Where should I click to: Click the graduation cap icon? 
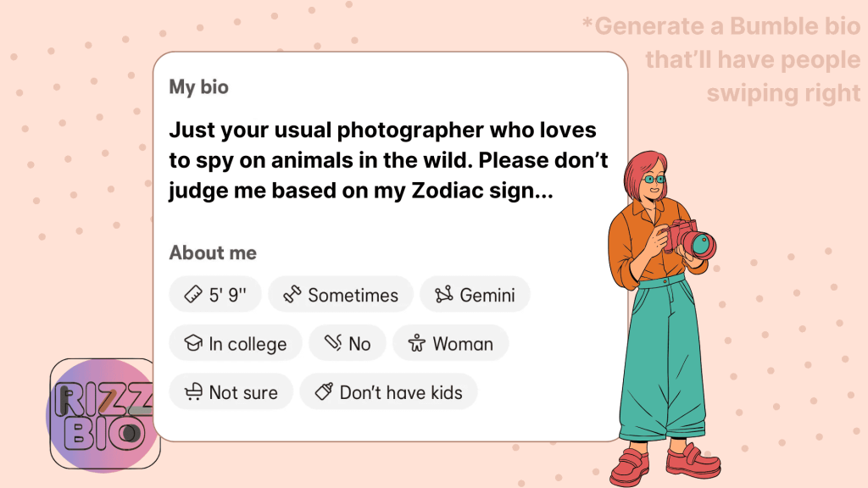(x=193, y=343)
